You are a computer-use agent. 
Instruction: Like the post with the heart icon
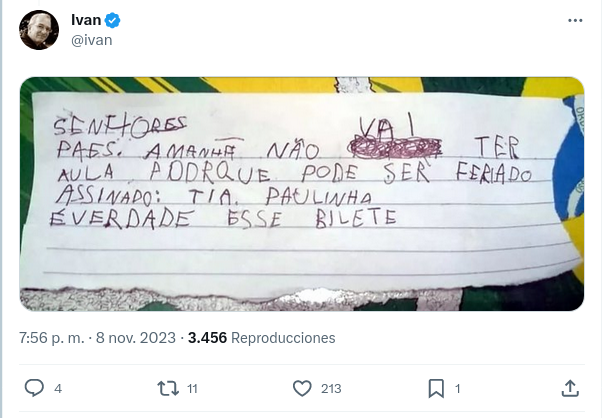[302, 388]
